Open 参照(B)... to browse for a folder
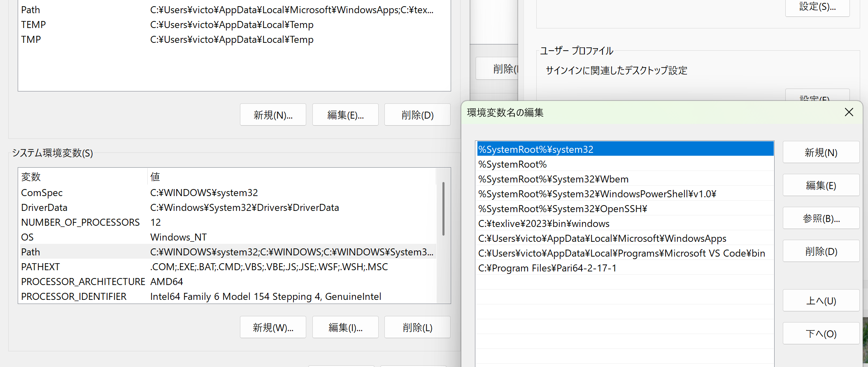This screenshot has height=367, width=868. click(821, 218)
